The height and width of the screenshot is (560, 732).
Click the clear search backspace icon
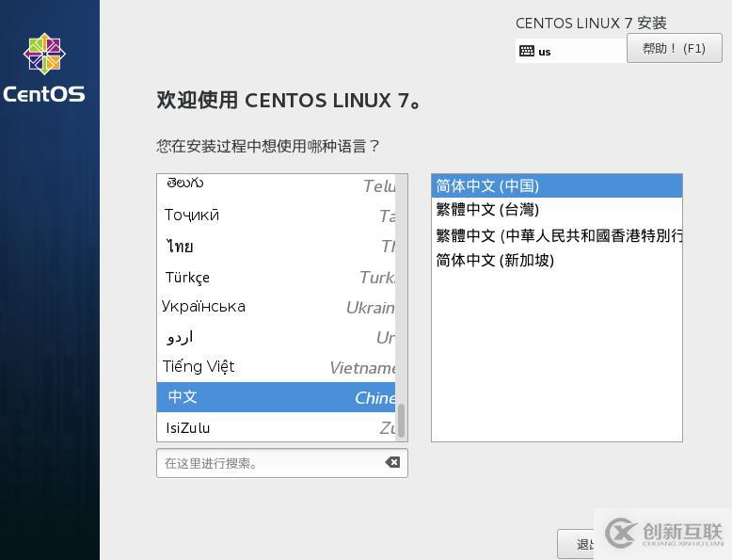click(x=392, y=462)
